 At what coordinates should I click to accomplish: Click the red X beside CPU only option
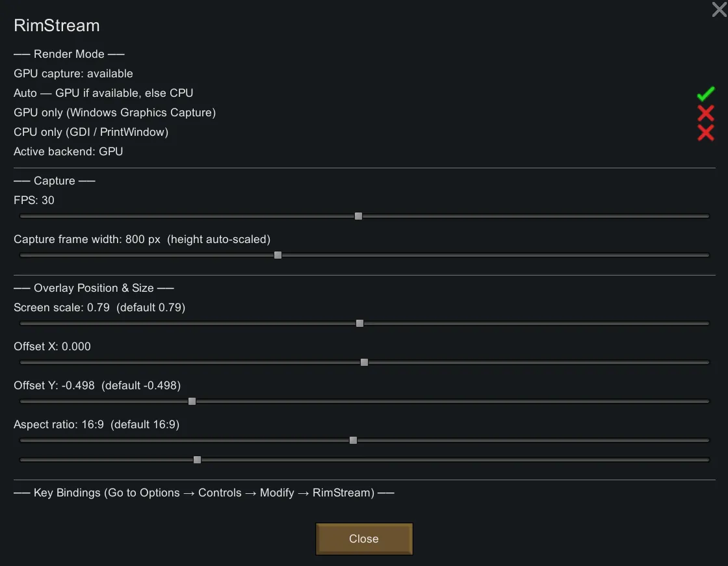pos(705,133)
